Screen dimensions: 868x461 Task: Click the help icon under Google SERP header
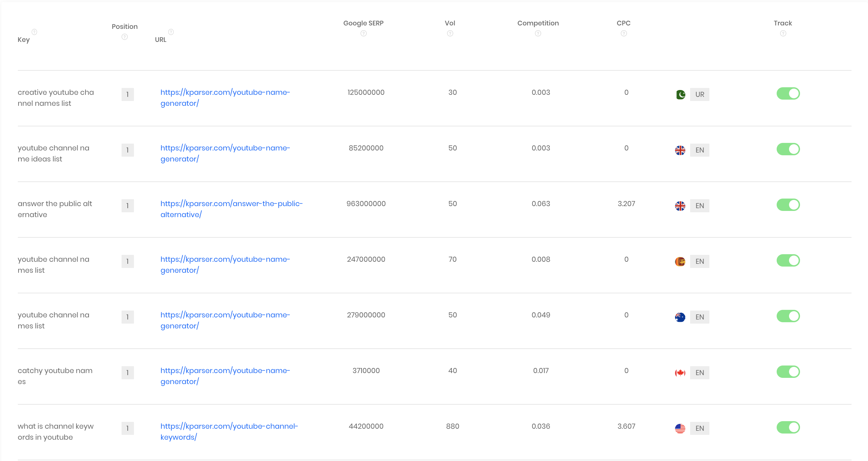(x=364, y=33)
